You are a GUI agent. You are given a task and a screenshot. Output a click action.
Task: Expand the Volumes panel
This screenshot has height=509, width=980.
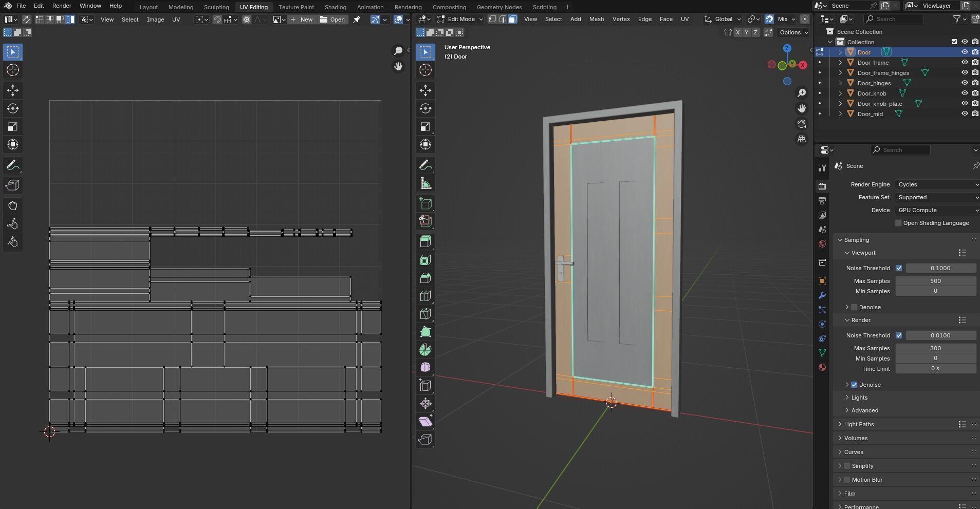(856, 438)
